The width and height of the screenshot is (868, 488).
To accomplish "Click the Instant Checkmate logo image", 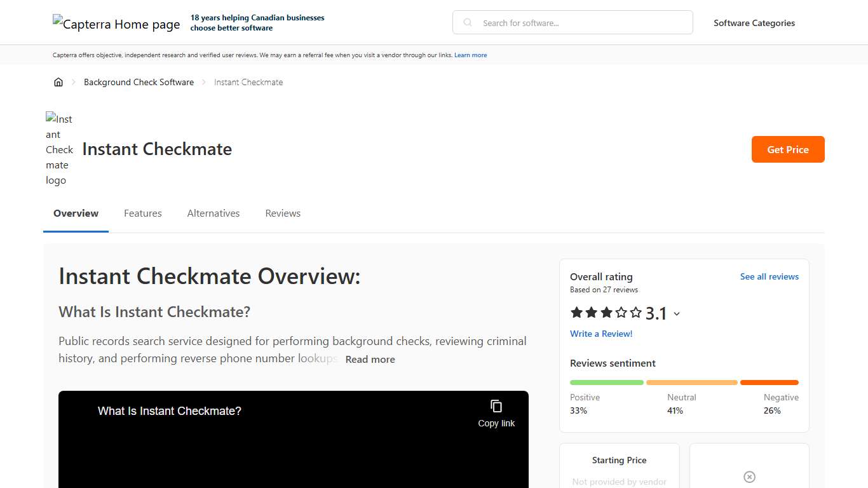I will point(59,149).
